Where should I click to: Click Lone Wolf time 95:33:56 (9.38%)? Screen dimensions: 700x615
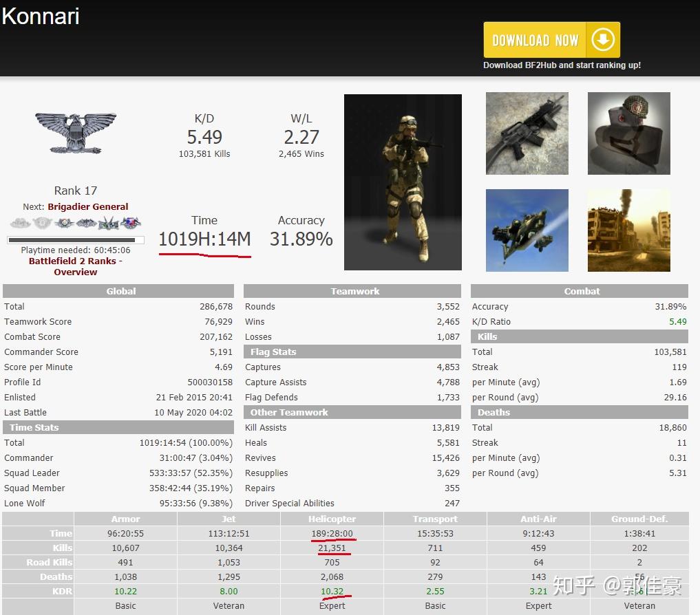(196, 504)
